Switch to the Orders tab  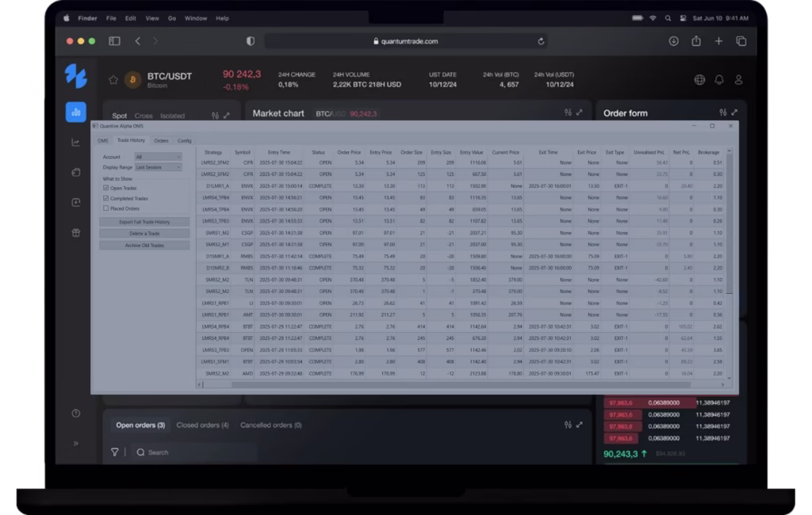[x=161, y=141]
